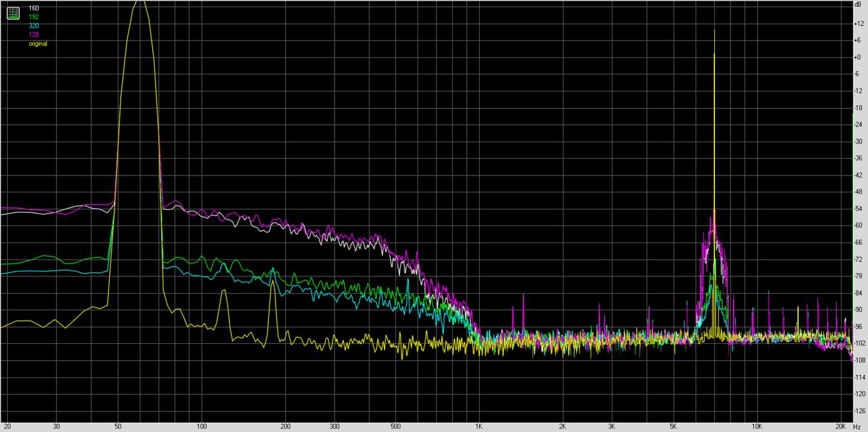The image size is (868, 432).
Task: Click the "-66" level axis label
Action: tap(858, 243)
